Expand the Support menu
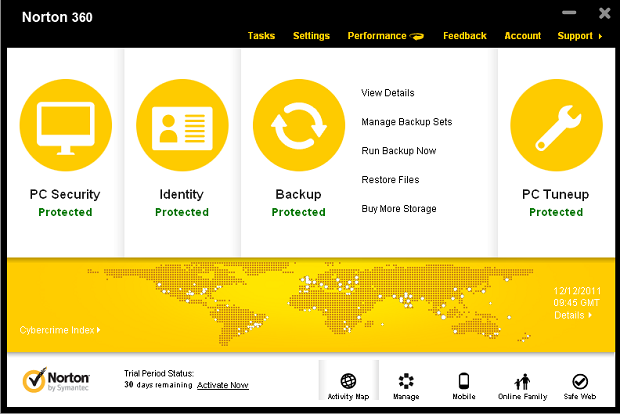Viewport: 620px width, 414px height. point(580,36)
